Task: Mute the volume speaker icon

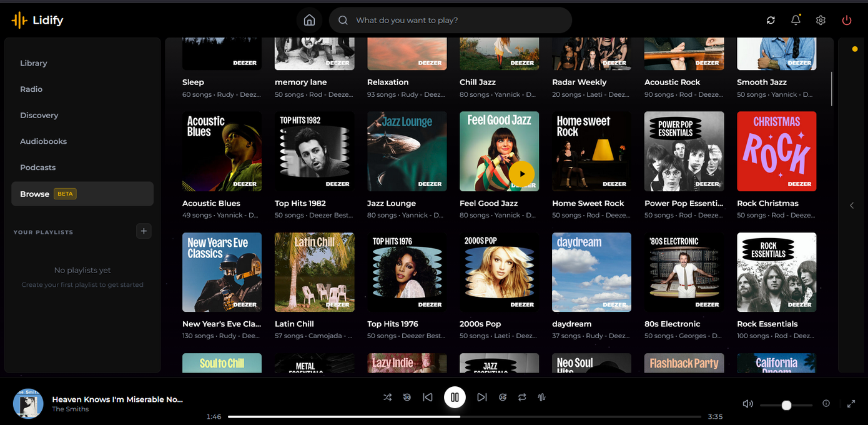Action: (747, 404)
